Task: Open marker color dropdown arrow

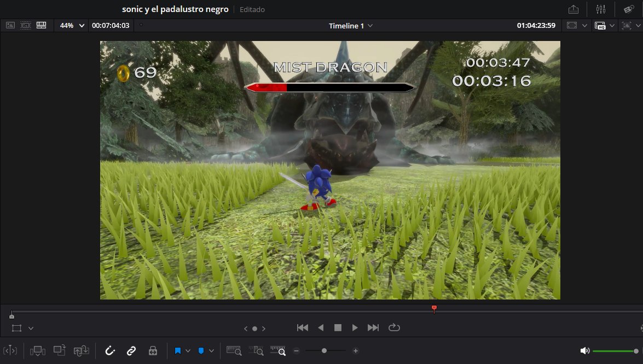Action: click(212, 351)
